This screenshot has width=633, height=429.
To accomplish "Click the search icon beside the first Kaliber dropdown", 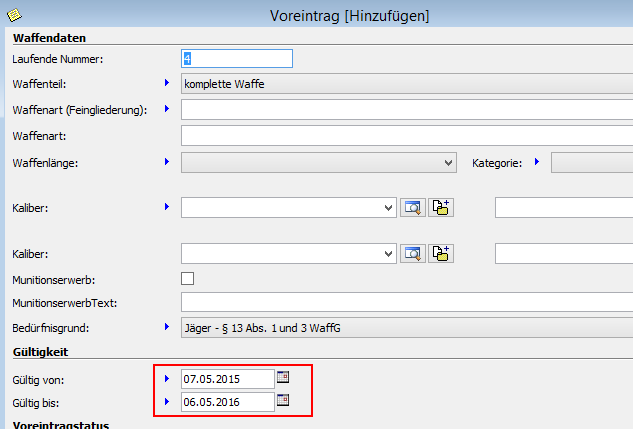I will [x=412, y=207].
